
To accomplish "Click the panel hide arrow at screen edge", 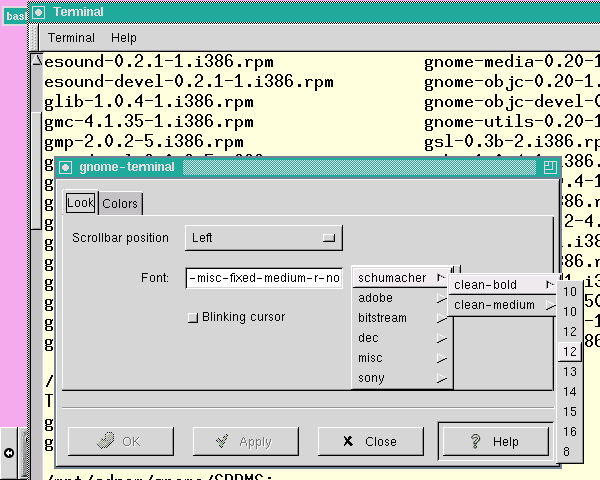I will point(9,453).
